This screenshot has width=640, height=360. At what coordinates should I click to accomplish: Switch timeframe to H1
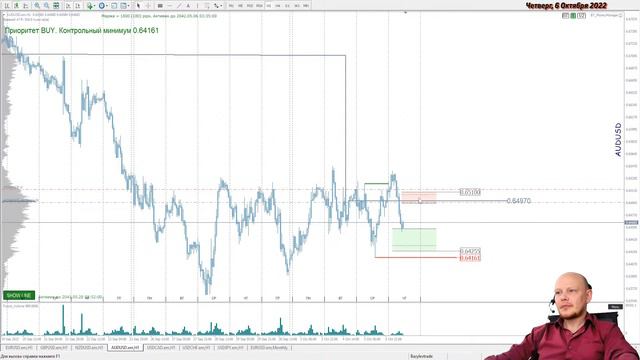(269, 6)
